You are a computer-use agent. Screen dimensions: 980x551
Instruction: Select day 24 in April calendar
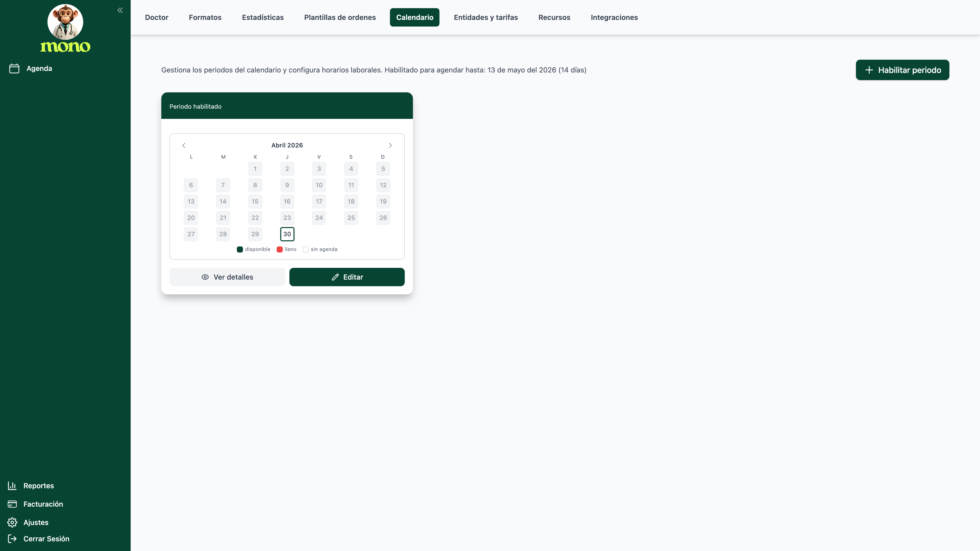coord(319,218)
